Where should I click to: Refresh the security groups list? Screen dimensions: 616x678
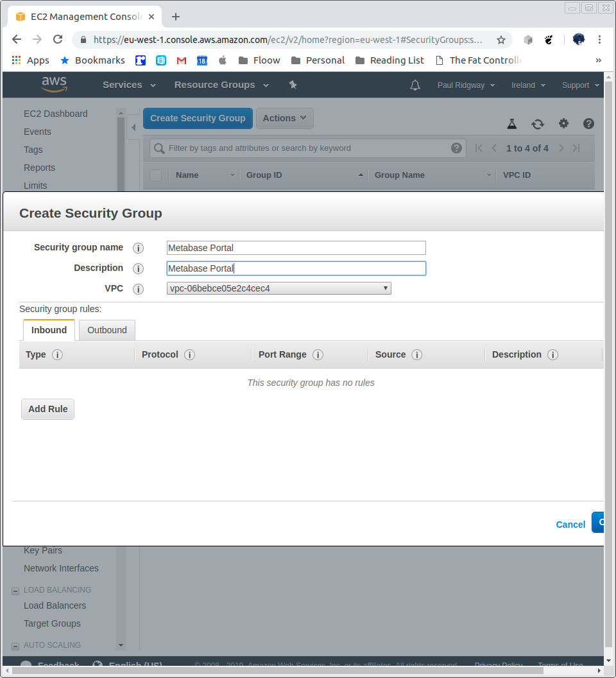[537, 124]
